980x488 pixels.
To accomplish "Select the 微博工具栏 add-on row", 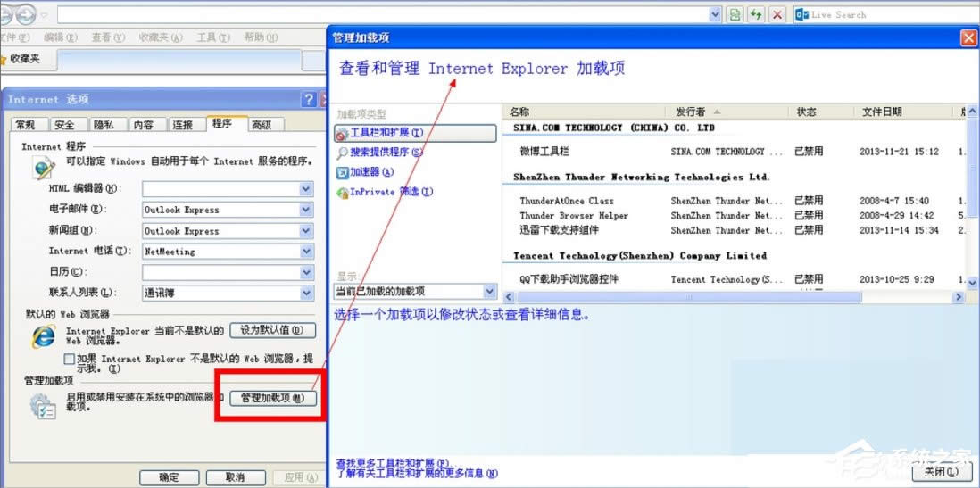I will pyautogui.click(x=544, y=152).
